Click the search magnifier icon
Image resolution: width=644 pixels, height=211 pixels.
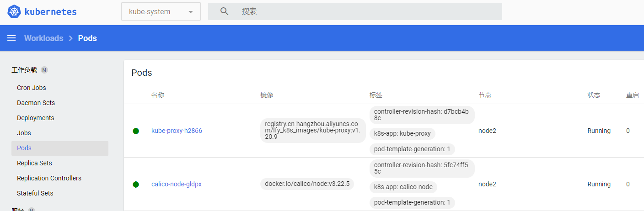tap(224, 11)
